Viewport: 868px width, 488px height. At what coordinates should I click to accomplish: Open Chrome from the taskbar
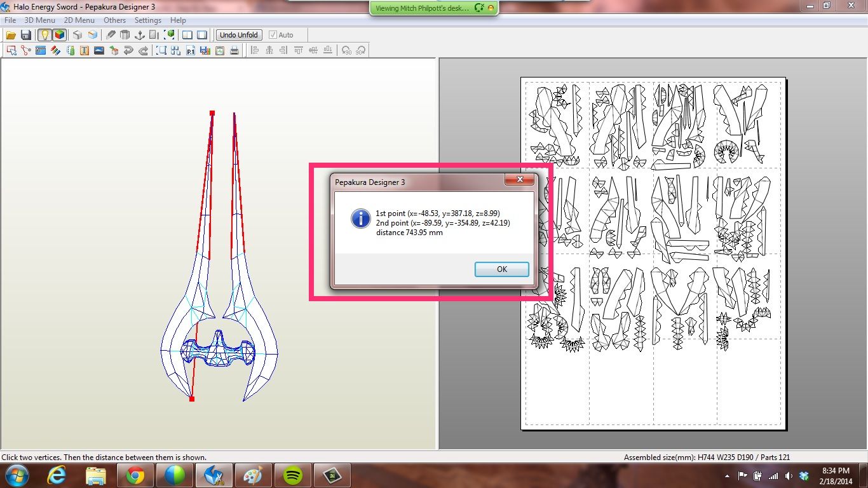[135, 475]
